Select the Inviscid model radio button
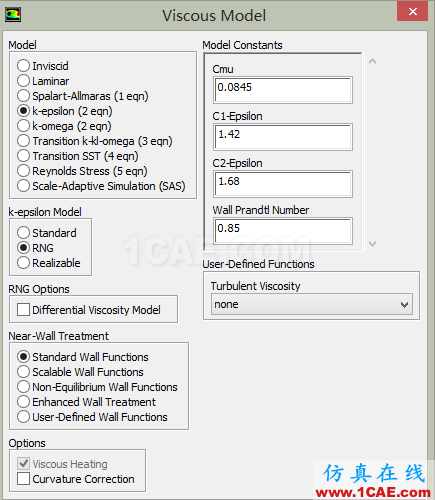The height and width of the screenshot is (500, 435). 23,66
